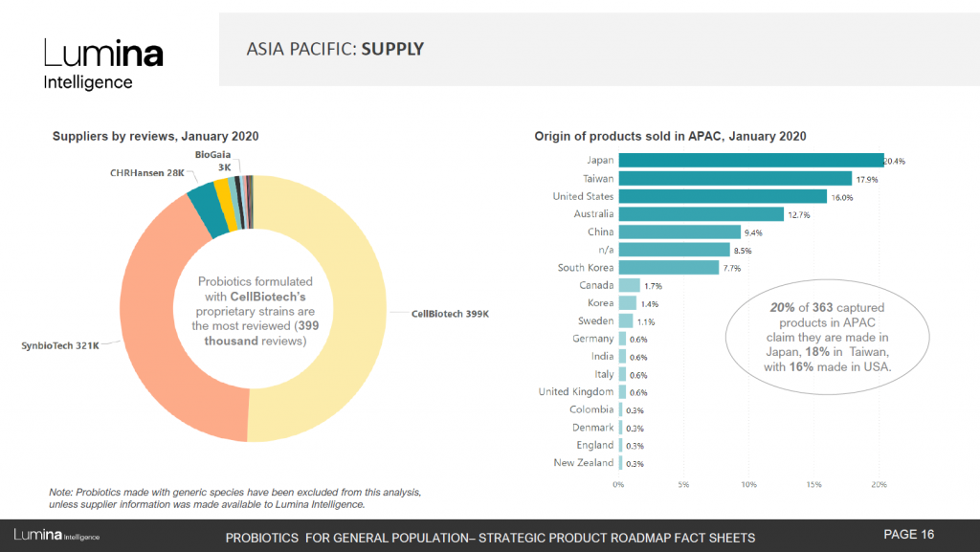Click the "SynbioTech 321K" donut label
The image size is (980, 552).
tap(60, 345)
